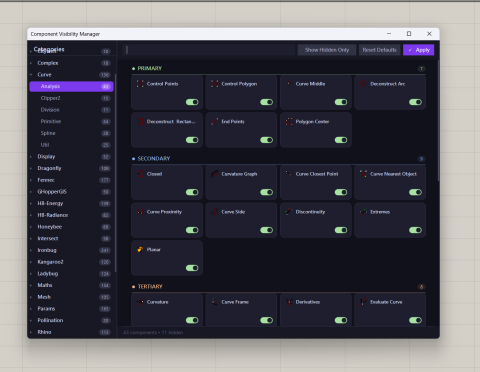Open the Rhino category row

[x=71, y=332]
